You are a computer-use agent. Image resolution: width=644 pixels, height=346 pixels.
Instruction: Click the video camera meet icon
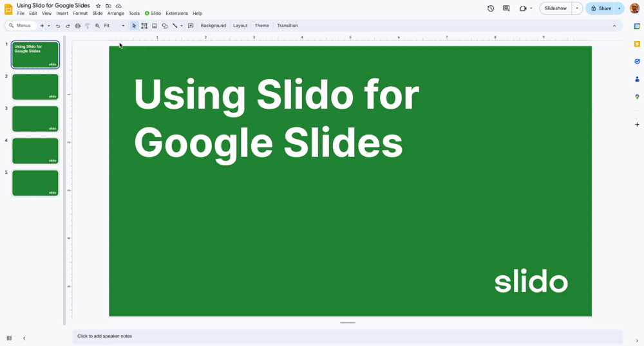[523, 8]
